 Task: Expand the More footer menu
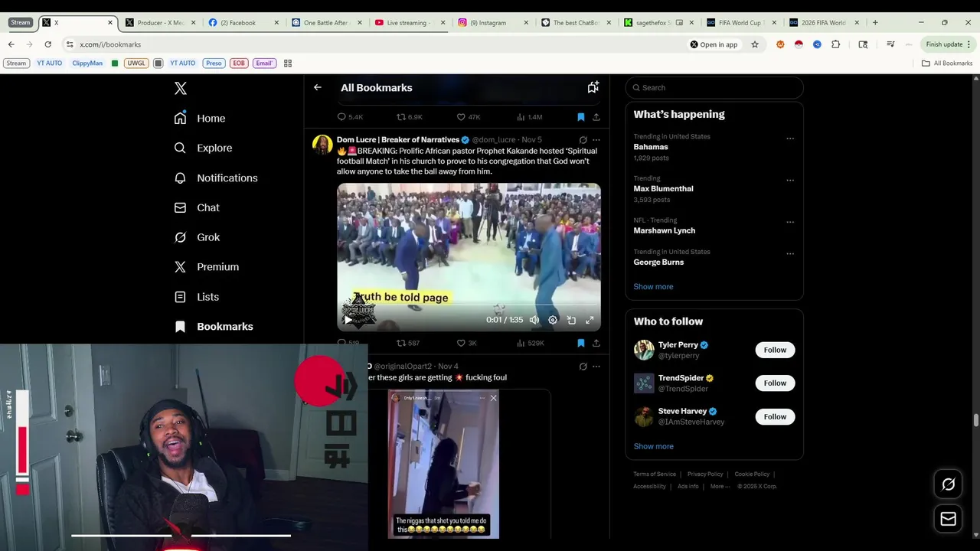(x=719, y=487)
